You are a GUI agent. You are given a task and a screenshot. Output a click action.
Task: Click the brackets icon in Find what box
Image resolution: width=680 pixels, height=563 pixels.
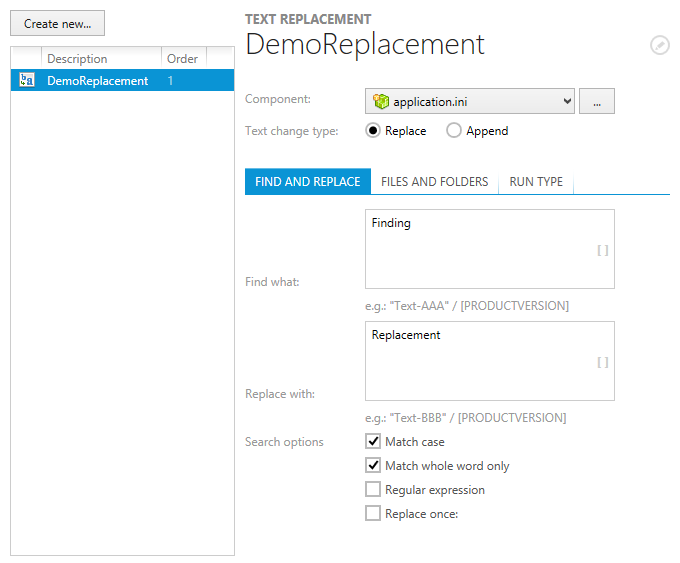coord(602,251)
